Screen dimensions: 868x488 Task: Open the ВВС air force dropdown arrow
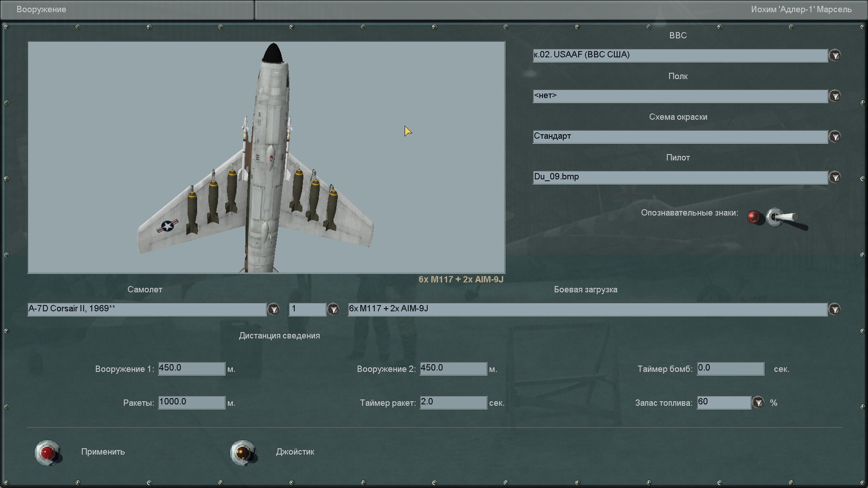click(835, 56)
